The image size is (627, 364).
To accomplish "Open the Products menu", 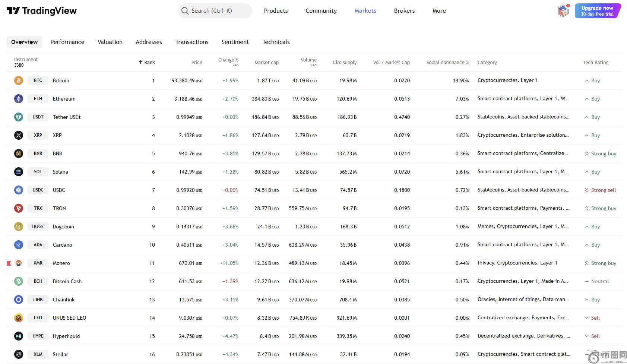I will click(276, 11).
